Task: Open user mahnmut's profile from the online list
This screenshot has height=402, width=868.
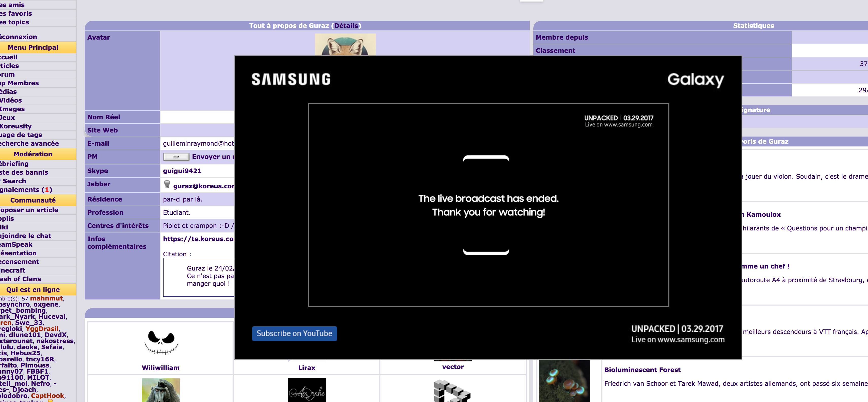Action: tap(46, 298)
